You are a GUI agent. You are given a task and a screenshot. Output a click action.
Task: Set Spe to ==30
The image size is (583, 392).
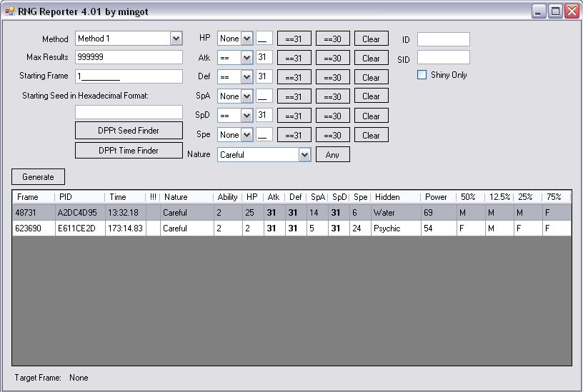tap(333, 135)
